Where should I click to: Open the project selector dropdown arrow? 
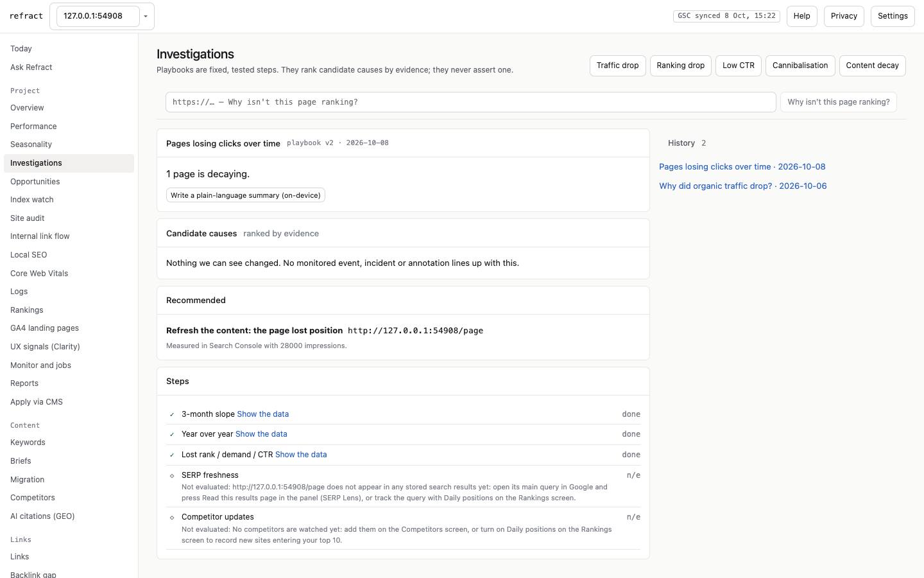(146, 16)
